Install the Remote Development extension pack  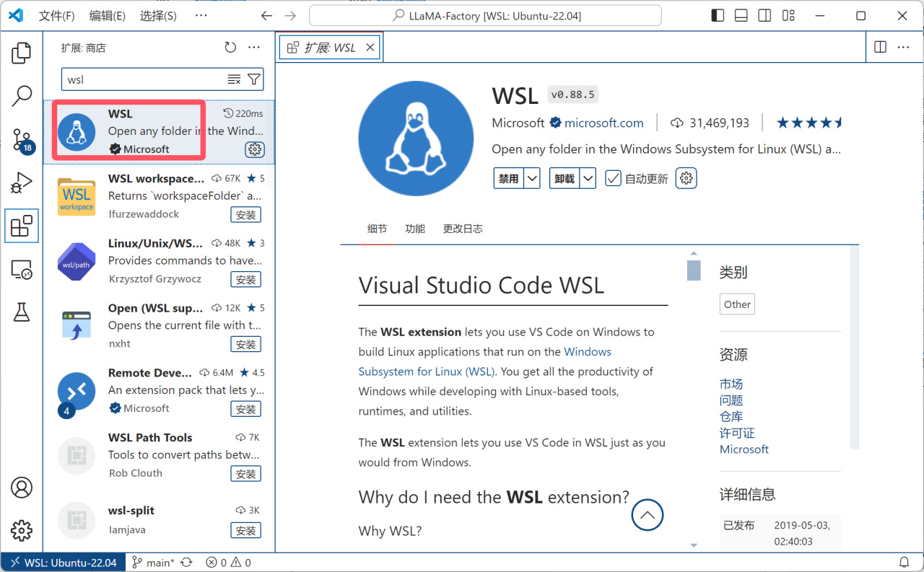[x=246, y=409]
